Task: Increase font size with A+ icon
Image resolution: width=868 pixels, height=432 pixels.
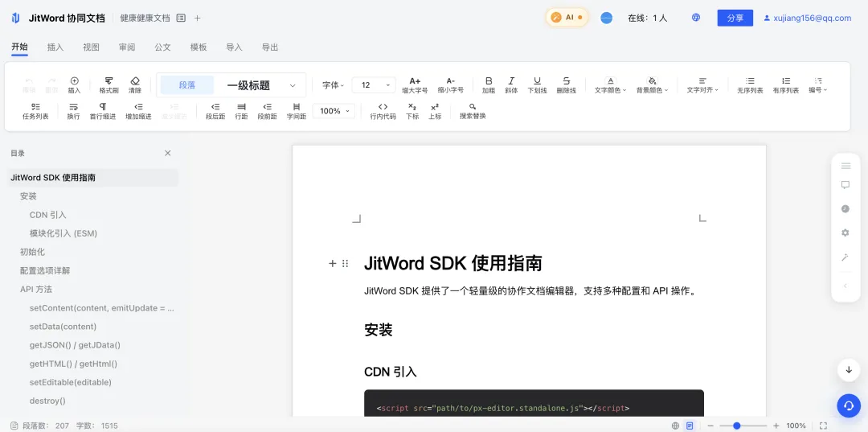Action: point(415,84)
